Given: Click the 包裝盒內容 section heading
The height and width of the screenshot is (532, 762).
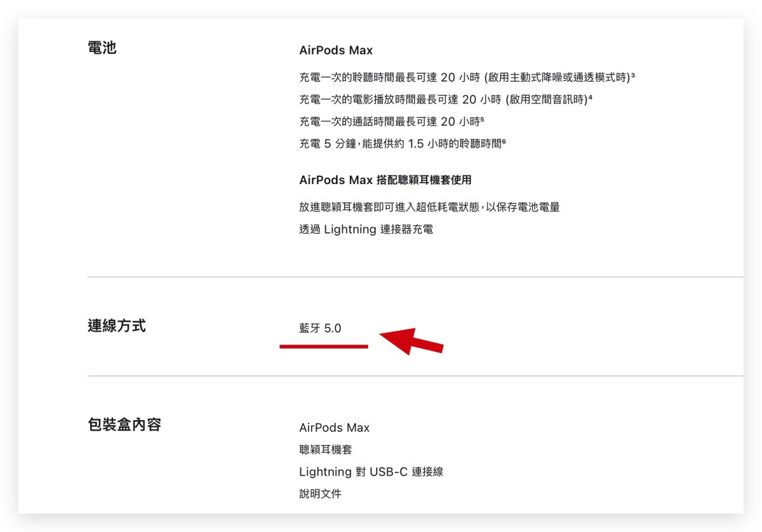Looking at the screenshot, I should click(124, 425).
